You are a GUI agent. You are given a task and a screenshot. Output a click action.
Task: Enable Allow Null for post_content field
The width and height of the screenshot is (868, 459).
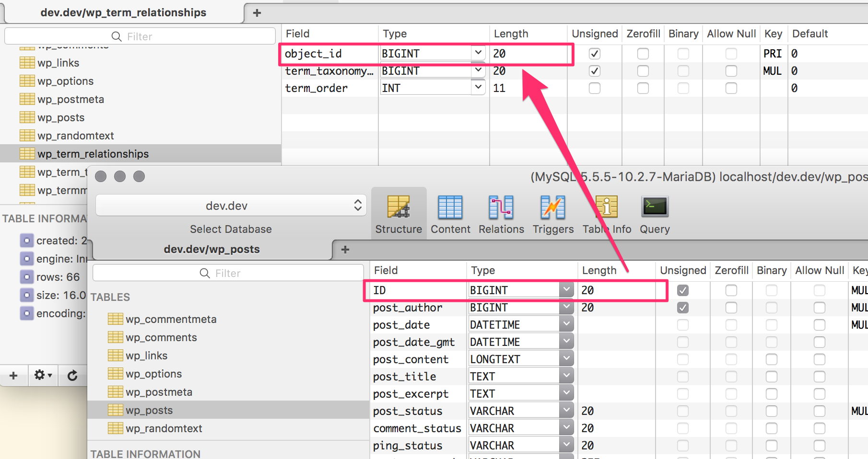pyautogui.click(x=820, y=359)
